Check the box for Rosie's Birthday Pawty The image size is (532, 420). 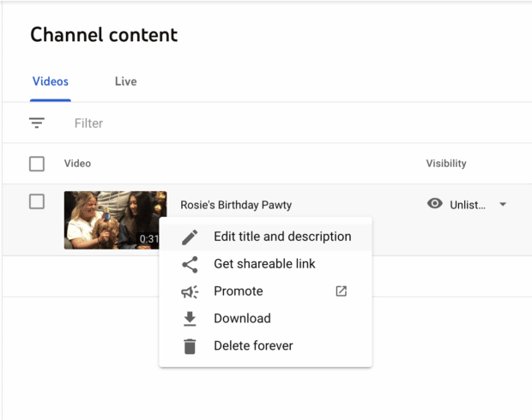pyautogui.click(x=37, y=202)
